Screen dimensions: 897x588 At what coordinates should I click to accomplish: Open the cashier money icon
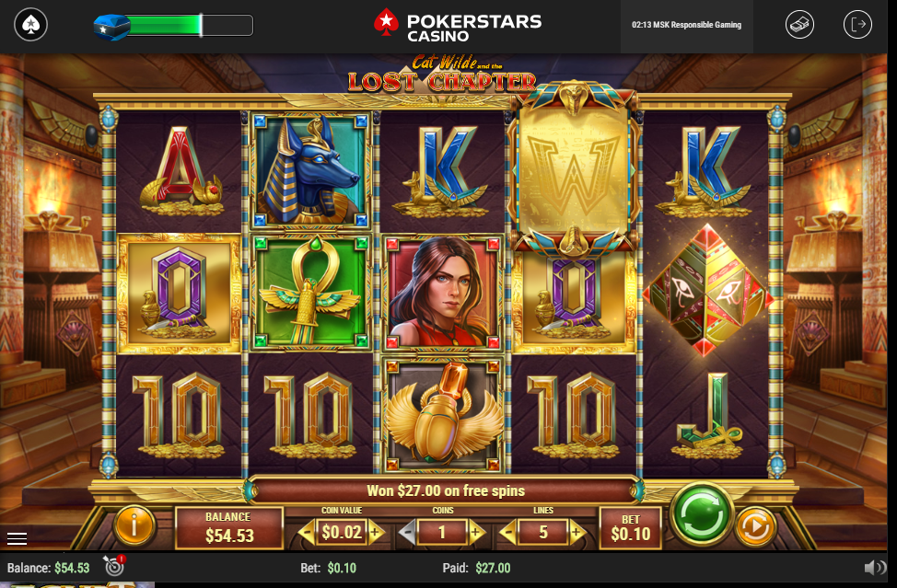(799, 25)
